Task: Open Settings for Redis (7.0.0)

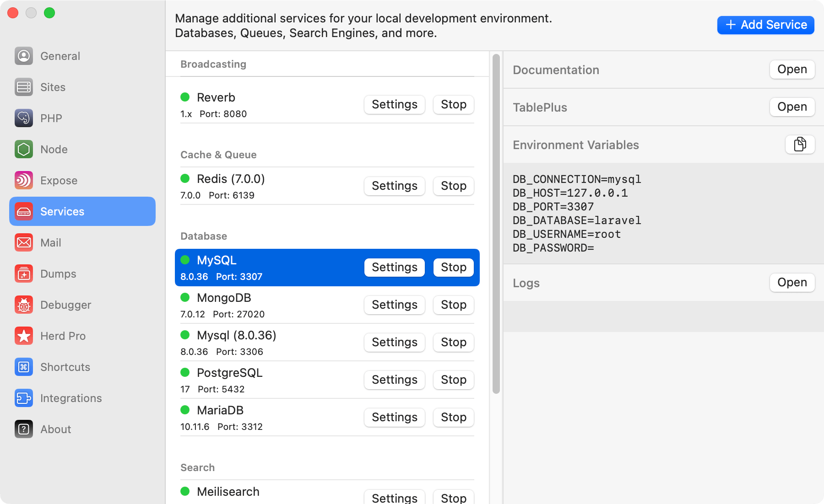Action: pos(395,186)
